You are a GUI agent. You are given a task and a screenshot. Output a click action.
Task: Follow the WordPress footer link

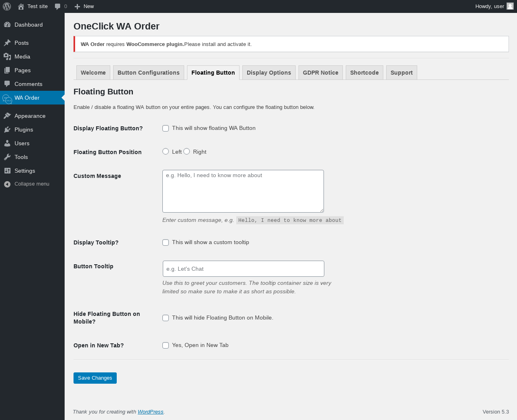pos(150,412)
